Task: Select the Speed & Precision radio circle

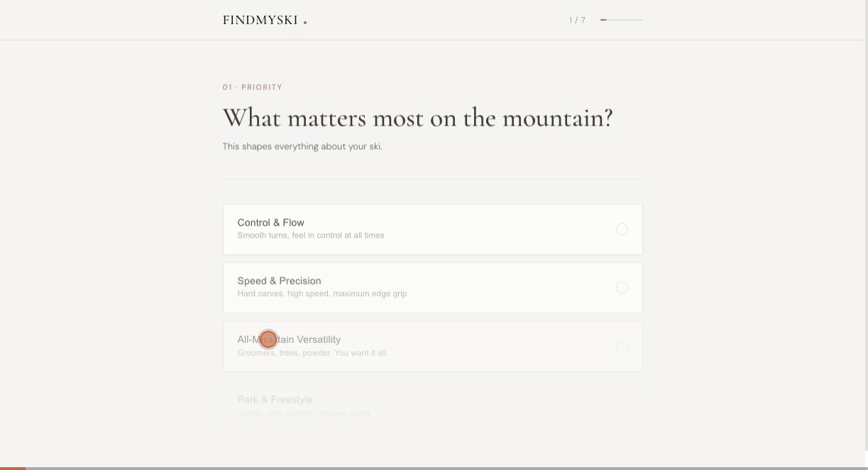Action: (622, 288)
